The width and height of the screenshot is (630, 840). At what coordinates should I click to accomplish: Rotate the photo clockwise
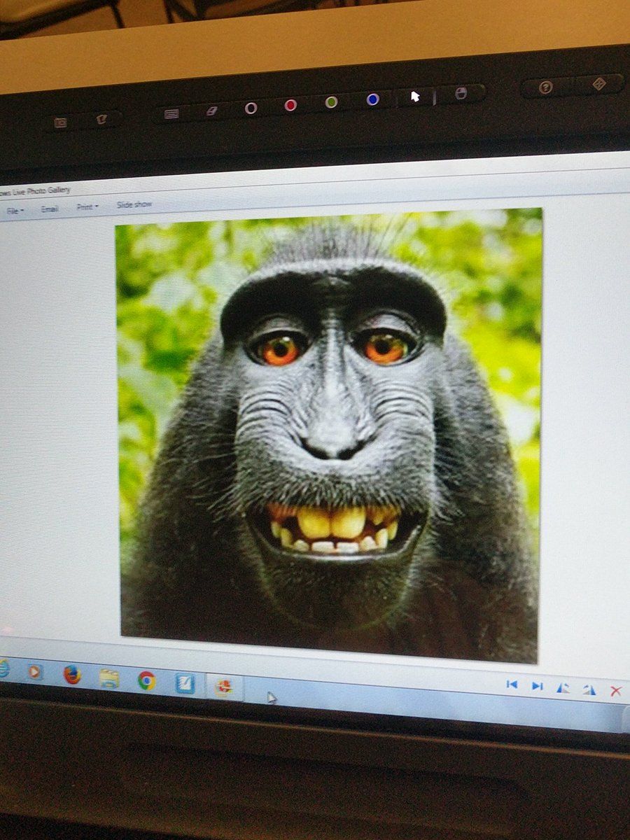pos(589,689)
